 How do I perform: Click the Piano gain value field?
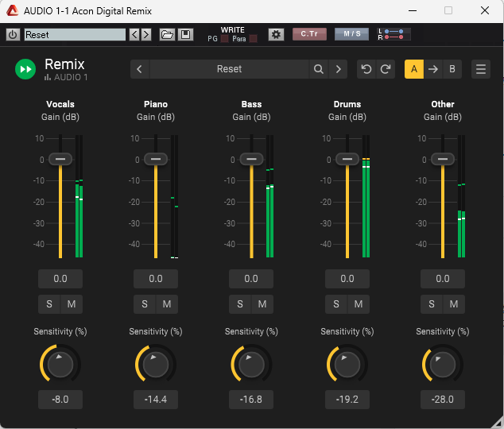pyautogui.click(x=156, y=279)
